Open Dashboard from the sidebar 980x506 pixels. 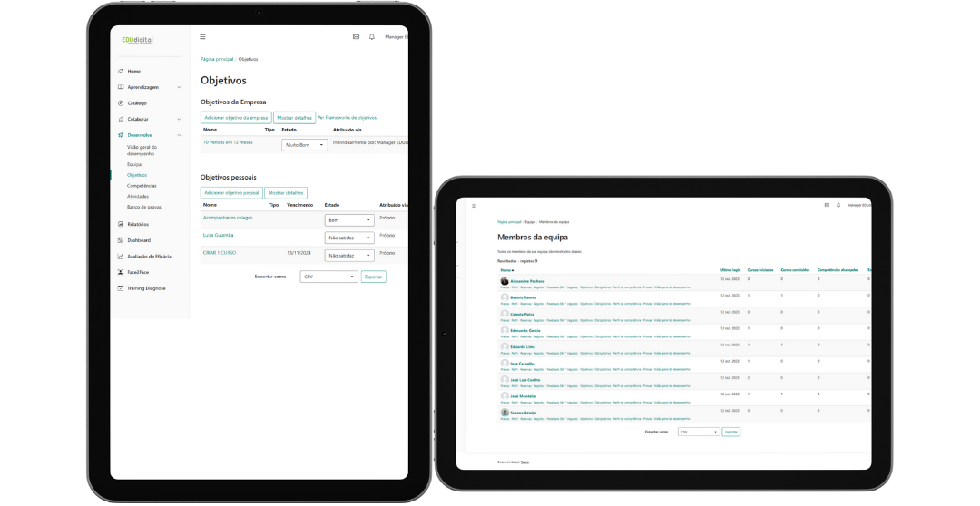(139, 240)
